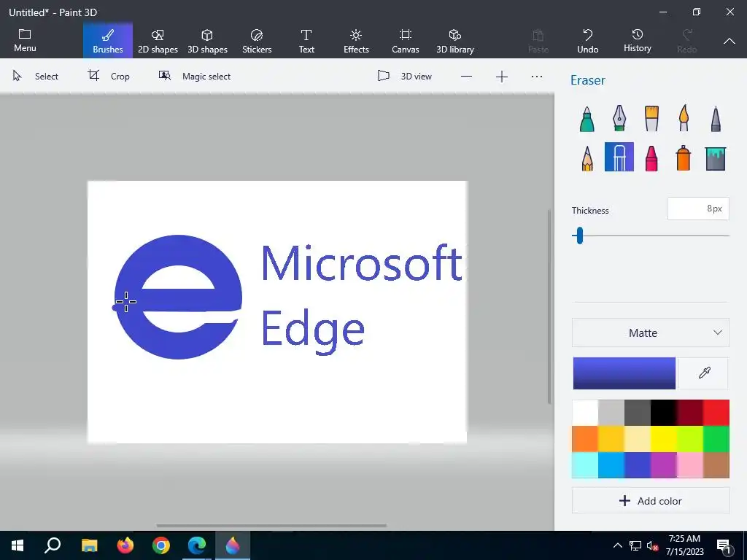Choose the red color swatch
Screen dimensions: 747x560
(x=716, y=413)
